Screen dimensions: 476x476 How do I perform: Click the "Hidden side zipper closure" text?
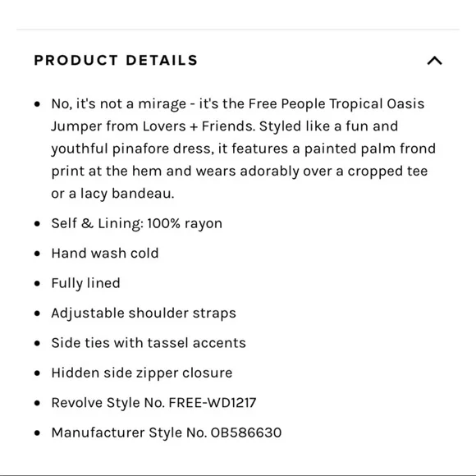142,373
